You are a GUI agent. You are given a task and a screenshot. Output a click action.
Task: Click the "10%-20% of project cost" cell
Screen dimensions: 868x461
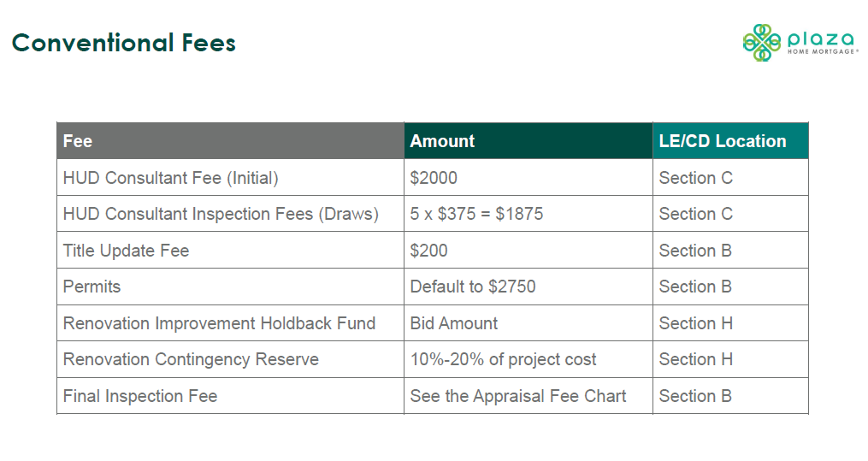[504, 359]
